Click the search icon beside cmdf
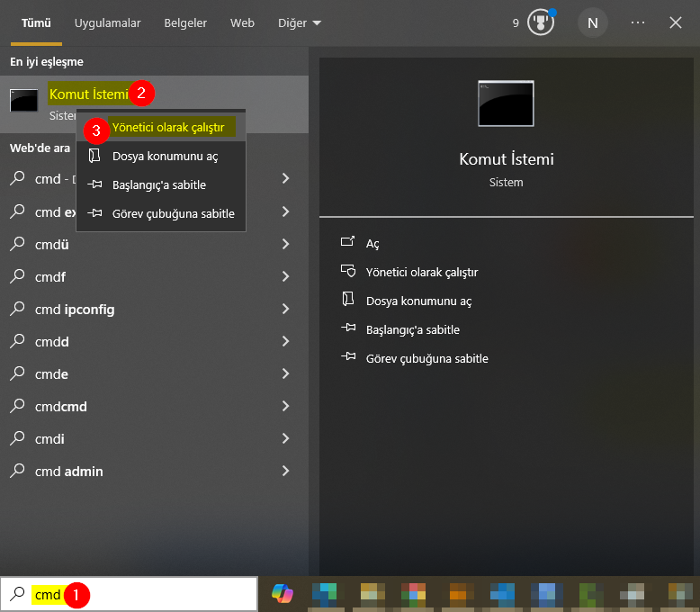 point(17,276)
